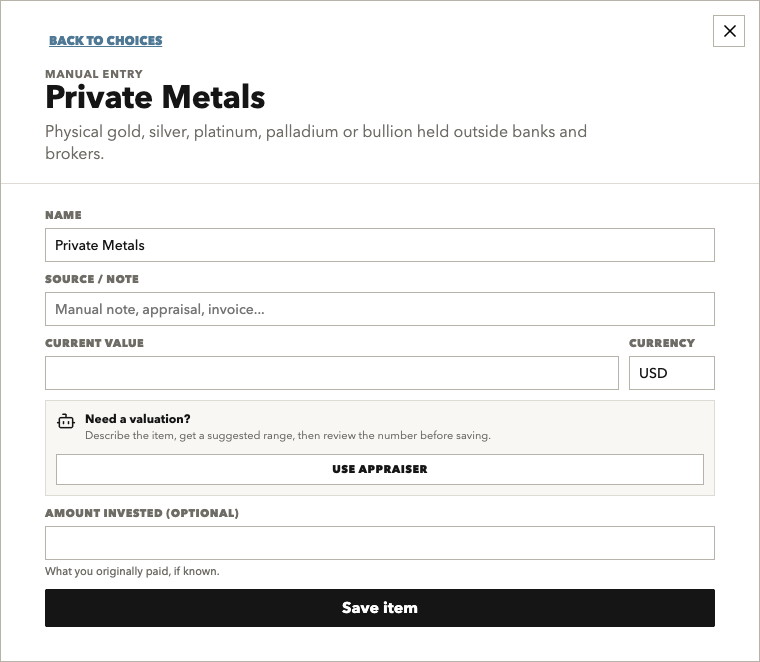
Task: Close the manual entry dialog
Action: pyautogui.click(x=729, y=31)
